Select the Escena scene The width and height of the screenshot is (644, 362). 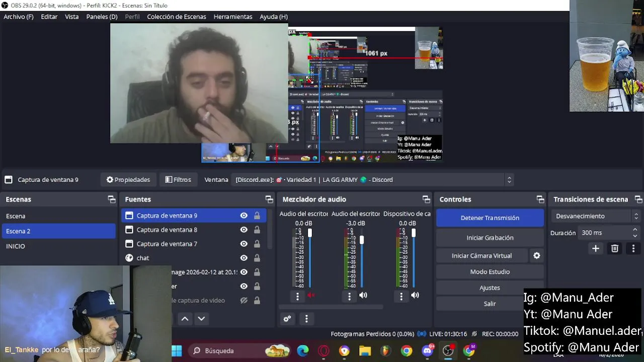coord(59,216)
